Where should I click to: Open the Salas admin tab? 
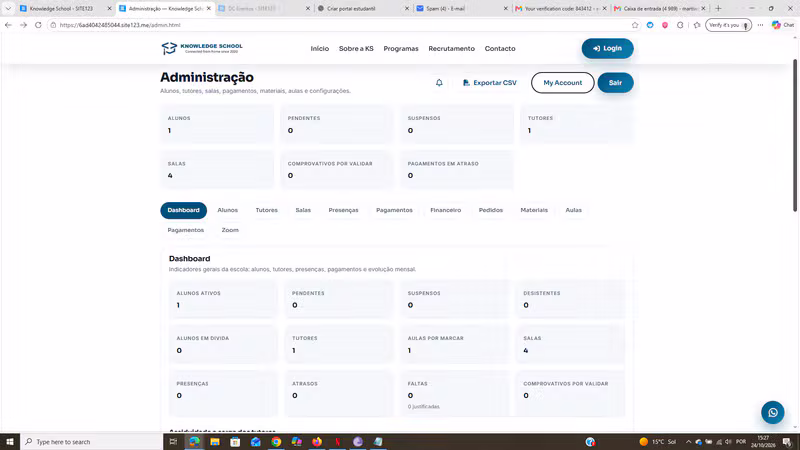tap(303, 210)
